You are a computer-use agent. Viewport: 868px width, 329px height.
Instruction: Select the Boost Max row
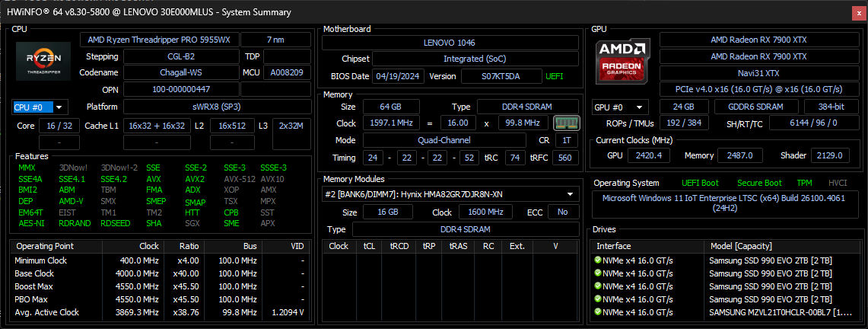(161, 286)
